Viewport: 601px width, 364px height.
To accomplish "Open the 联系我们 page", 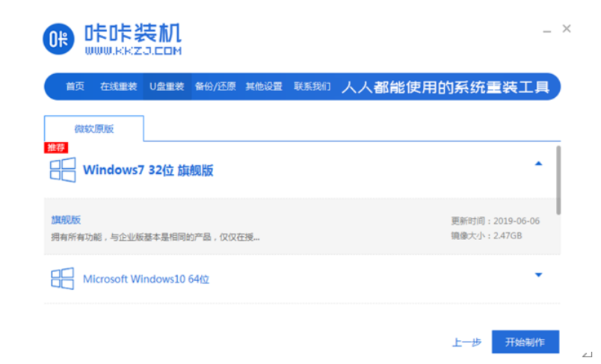I will pos(312,87).
